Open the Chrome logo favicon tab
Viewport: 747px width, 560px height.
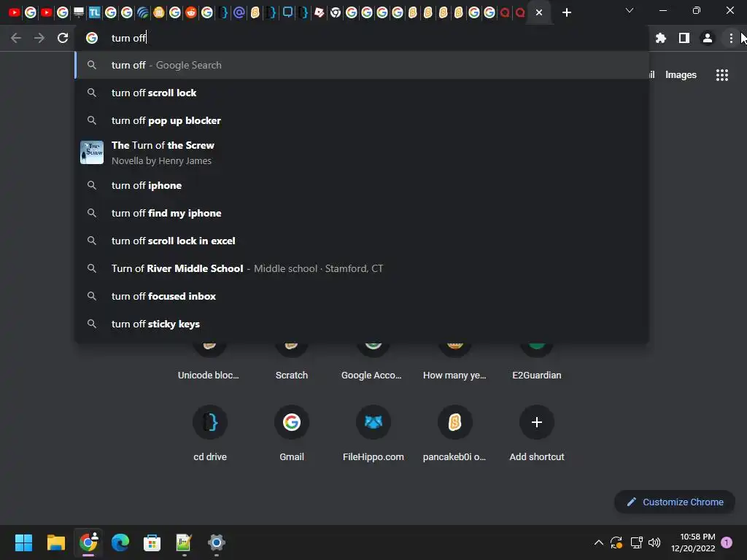coord(336,12)
